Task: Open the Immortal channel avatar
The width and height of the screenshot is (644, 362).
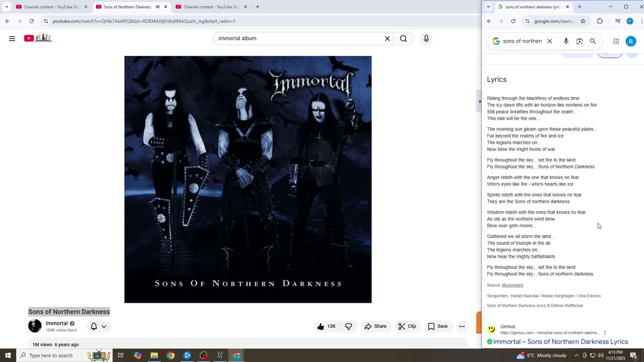Action: click(x=35, y=326)
